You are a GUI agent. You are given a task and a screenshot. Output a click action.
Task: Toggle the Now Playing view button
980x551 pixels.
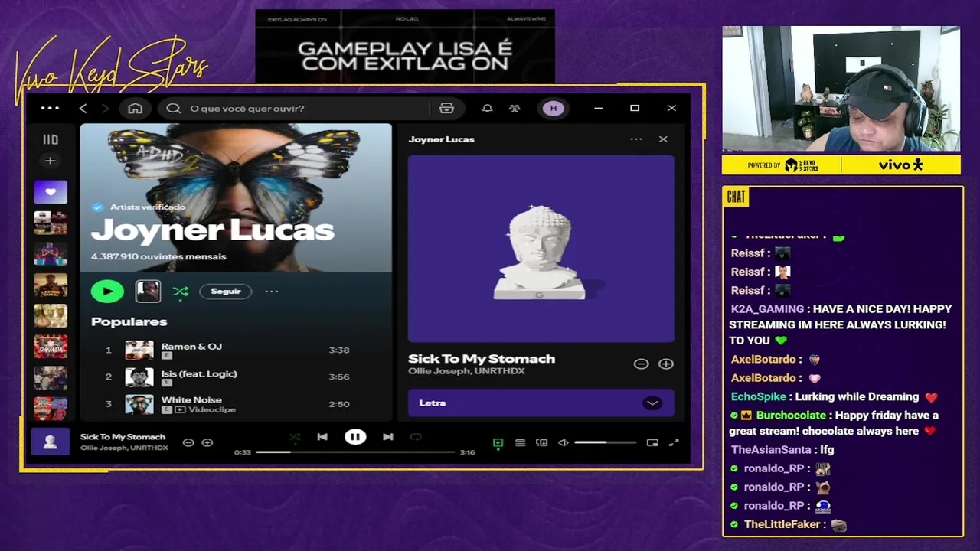(x=498, y=442)
